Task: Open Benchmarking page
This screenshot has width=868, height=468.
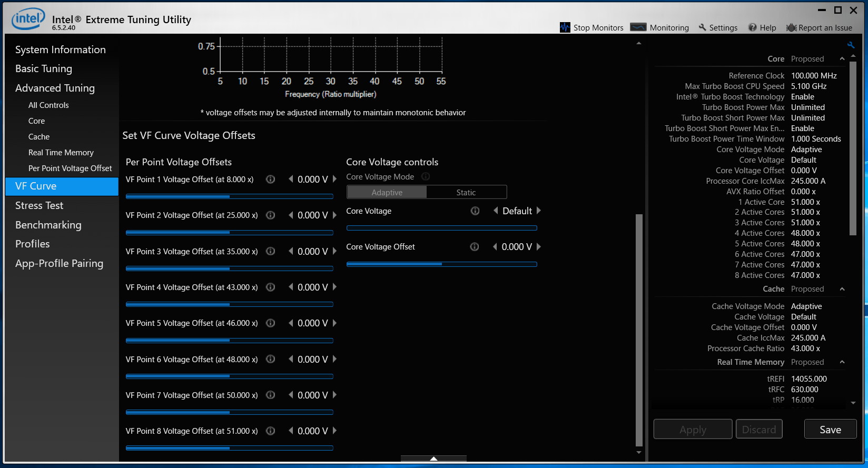Action: [48, 225]
